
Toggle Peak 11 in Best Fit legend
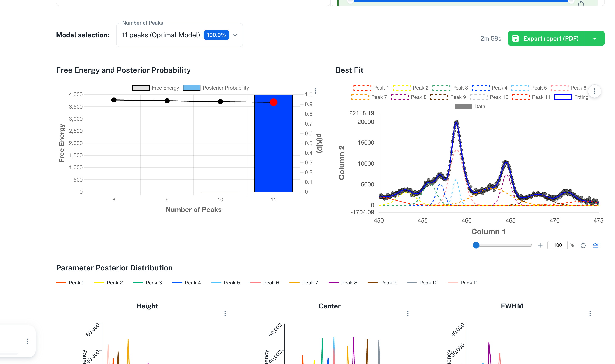531,97
